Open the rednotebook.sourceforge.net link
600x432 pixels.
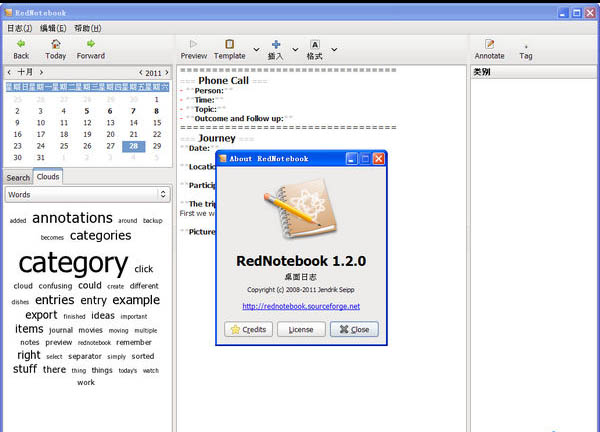301,306
